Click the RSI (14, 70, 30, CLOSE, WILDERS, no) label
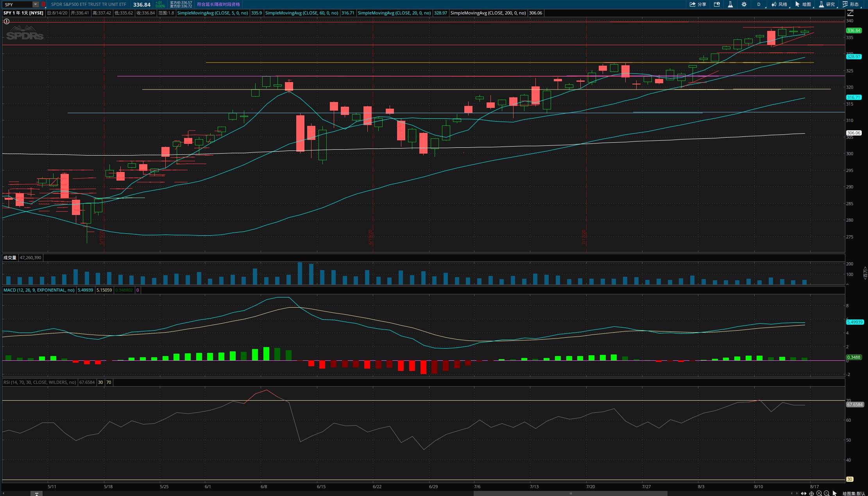This screenshot has width=868, height=496. click(40, 382)
